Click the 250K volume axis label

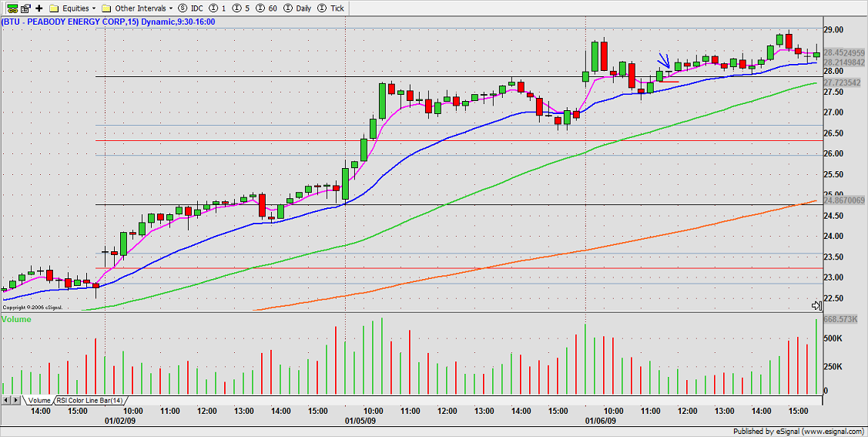[x=833, y=367]
